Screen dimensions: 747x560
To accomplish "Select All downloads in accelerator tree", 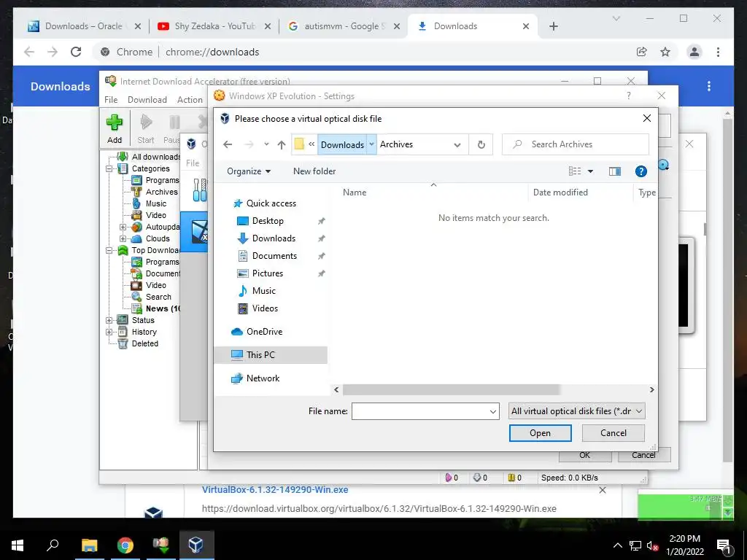I will pyautogui.click(x=156, y=157).
